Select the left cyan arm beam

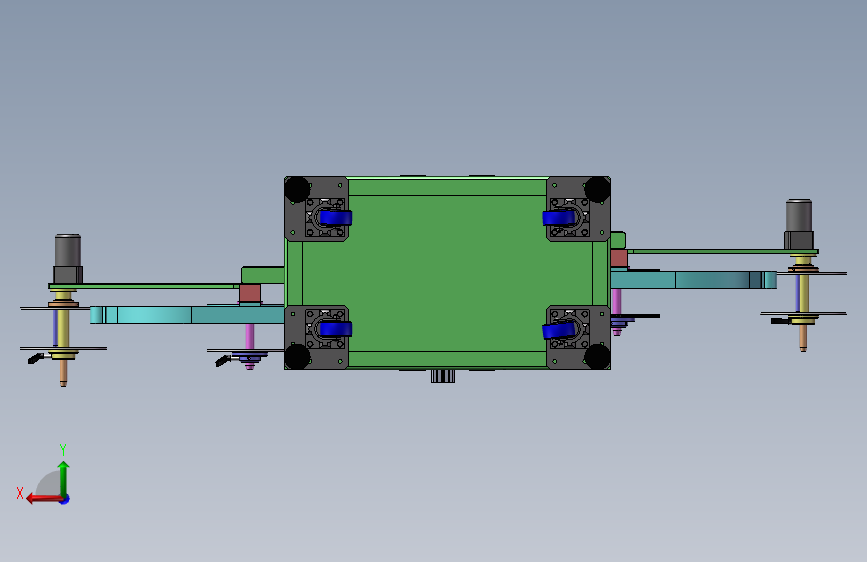tap(187, 315)
